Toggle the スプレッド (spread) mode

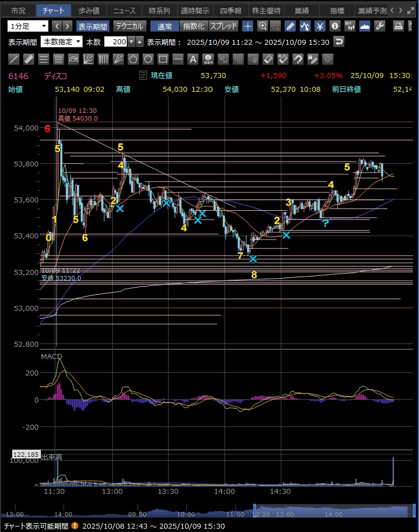point(224,26)
